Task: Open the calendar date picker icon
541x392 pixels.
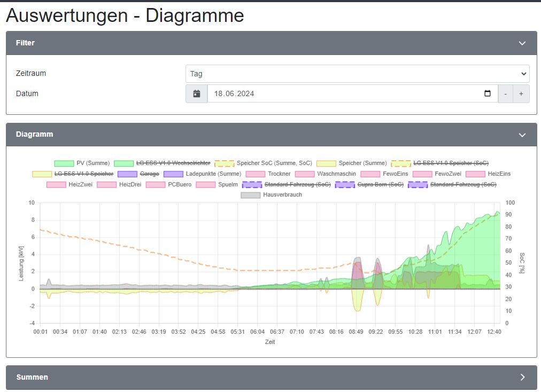Action: (196, 93)
